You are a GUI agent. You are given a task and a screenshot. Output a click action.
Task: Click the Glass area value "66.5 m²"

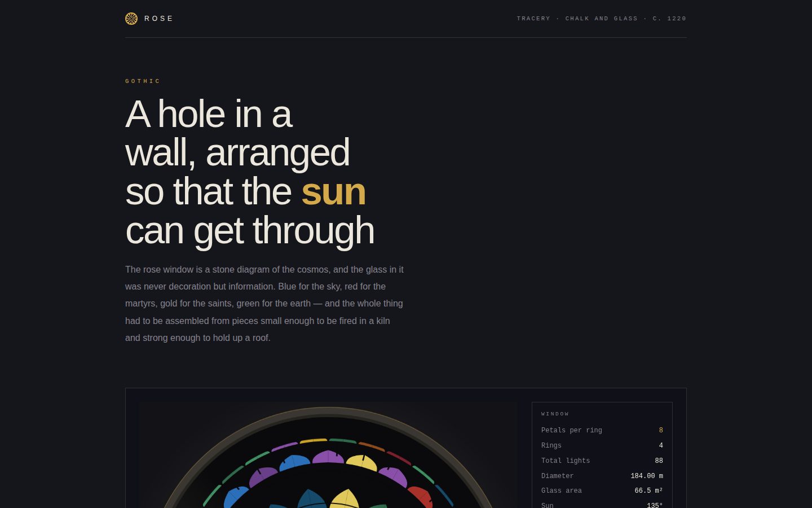648,491
